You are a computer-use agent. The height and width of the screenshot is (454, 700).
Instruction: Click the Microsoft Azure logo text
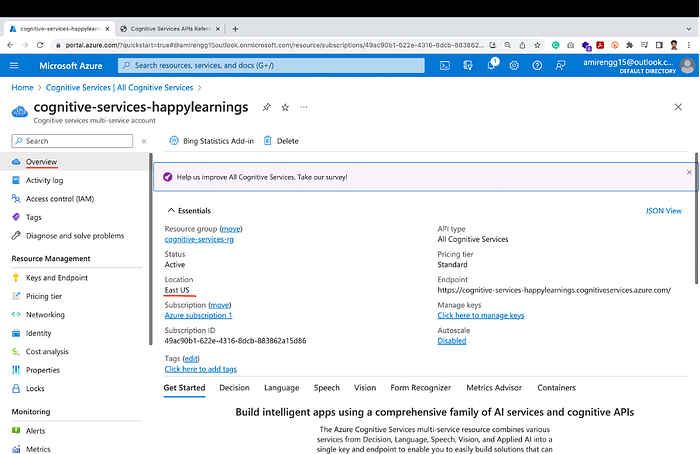(71, 66)
